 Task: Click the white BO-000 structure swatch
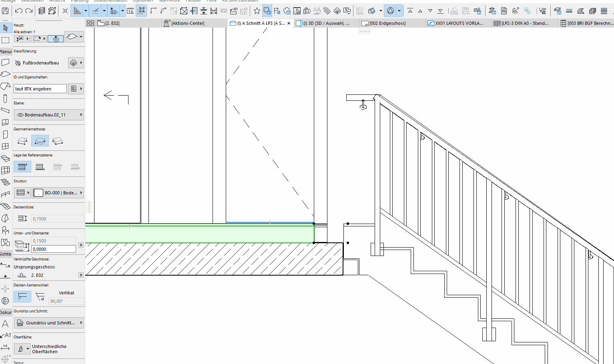38,193
